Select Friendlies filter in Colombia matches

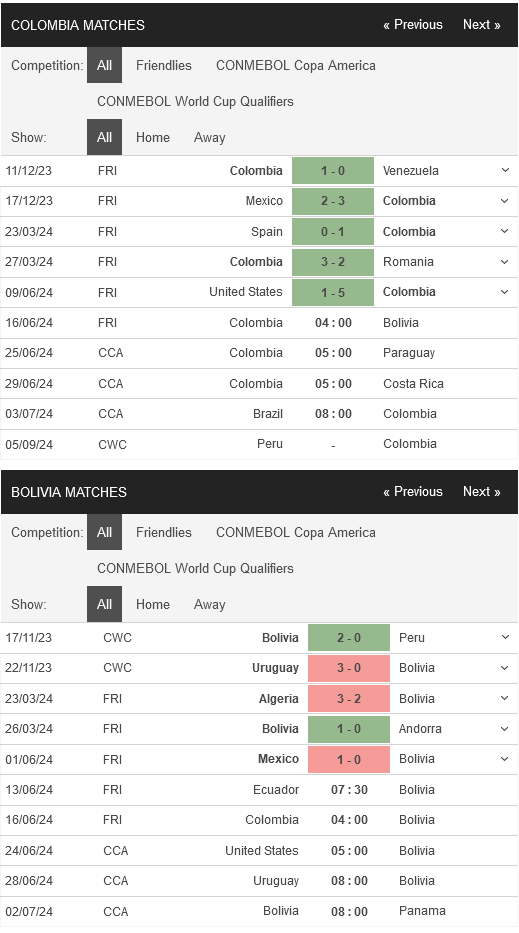tap(164, 65)
